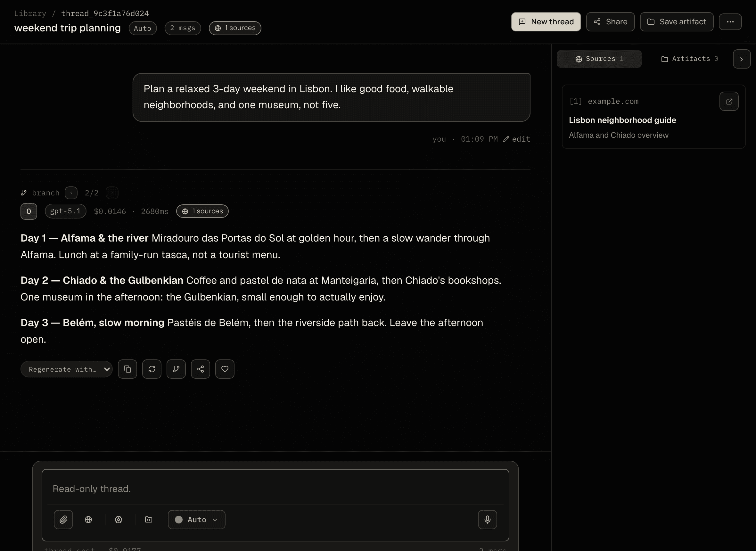
Task: Attach a file with the paperclip icon
Action: click(x=63, y=519)
